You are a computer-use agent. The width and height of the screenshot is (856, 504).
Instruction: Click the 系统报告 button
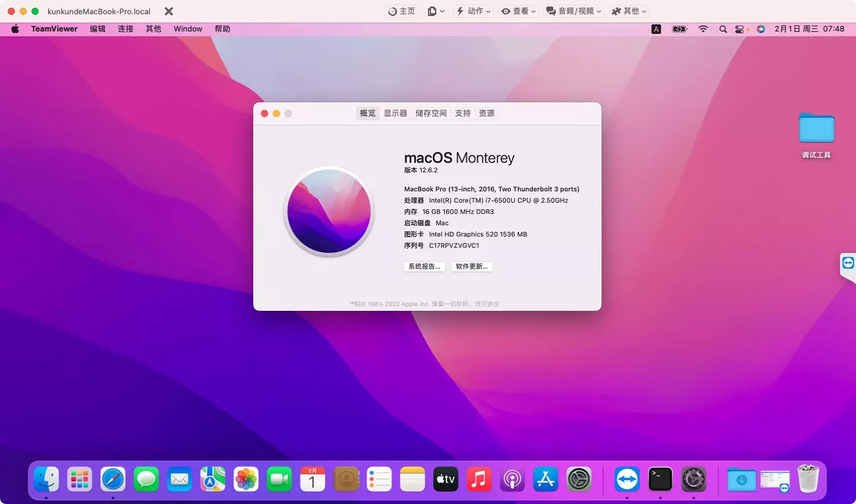coord(424,267)
